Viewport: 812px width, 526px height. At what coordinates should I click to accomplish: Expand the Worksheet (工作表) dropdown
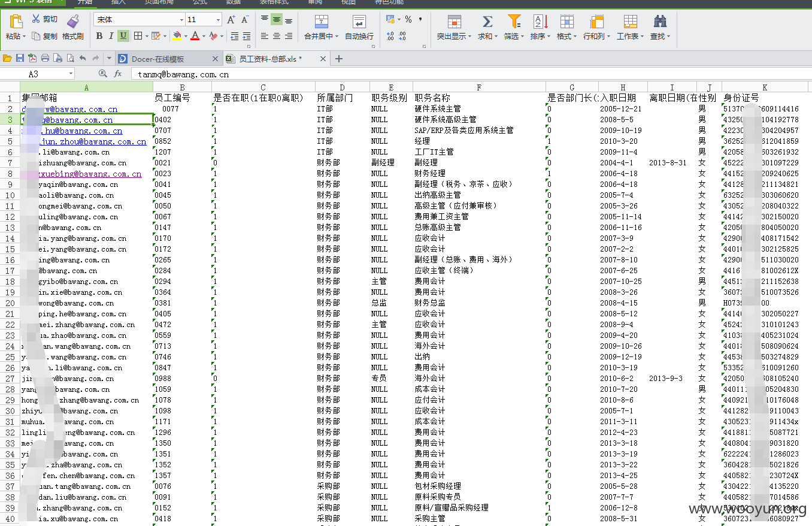click(x=643, y=37)
